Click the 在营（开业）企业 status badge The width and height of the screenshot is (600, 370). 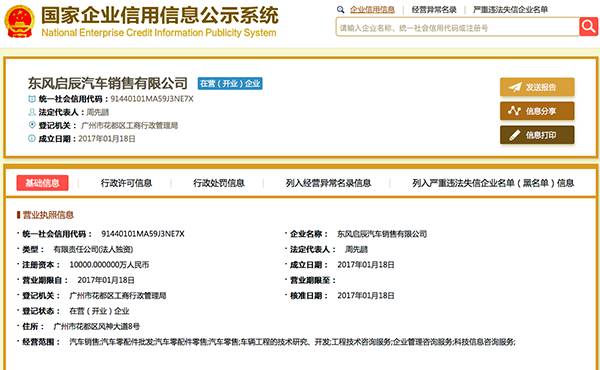[230, 83]
